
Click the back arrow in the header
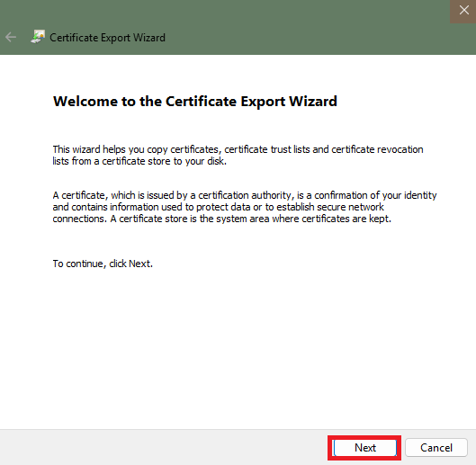(11, 38)
